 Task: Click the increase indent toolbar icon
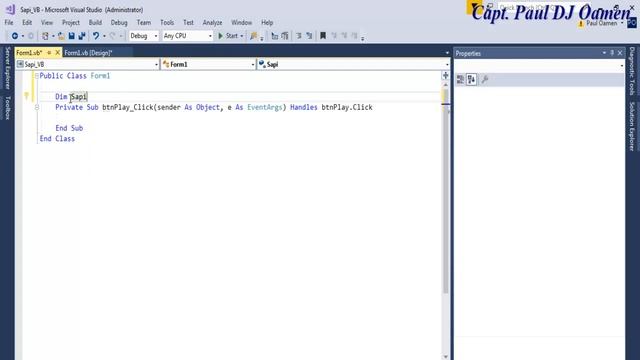tap(309, 36)
